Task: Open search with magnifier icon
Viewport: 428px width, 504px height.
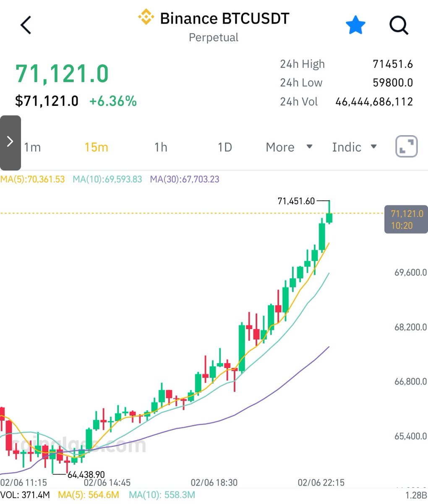Action: [x=399, y=26]
